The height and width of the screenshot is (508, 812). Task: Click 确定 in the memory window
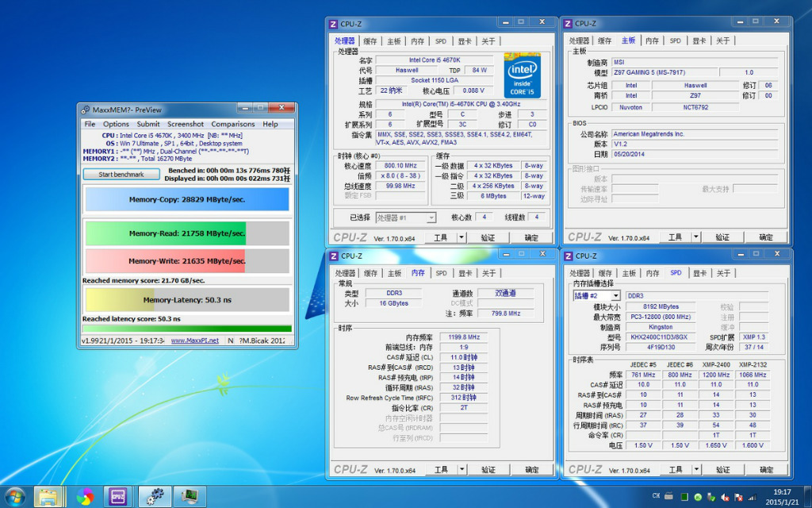(532, 470)
